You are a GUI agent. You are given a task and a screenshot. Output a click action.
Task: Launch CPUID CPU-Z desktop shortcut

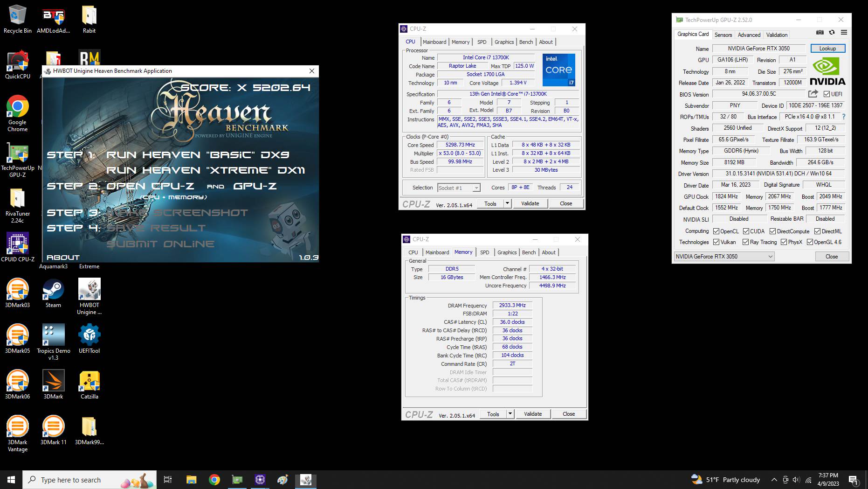18,247
